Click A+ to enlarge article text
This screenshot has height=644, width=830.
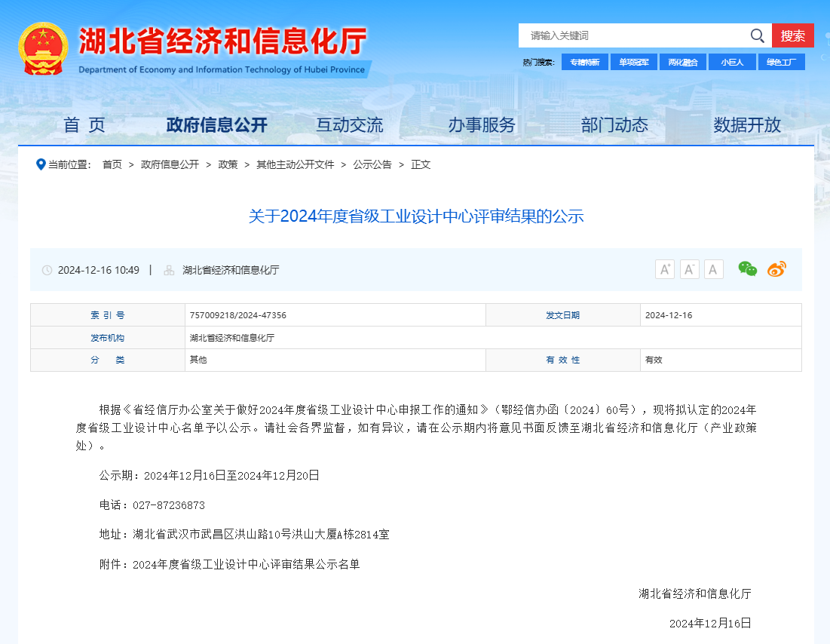[x=664, y=268]
